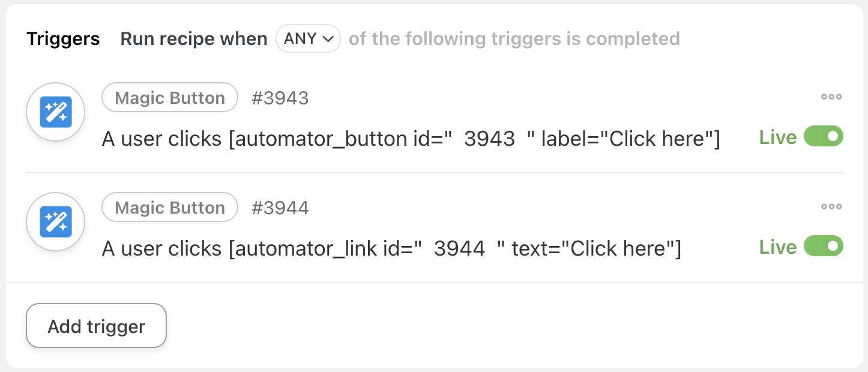
Task: Open the ANY dropdown for trigger logic
Action: pos(308,39)
